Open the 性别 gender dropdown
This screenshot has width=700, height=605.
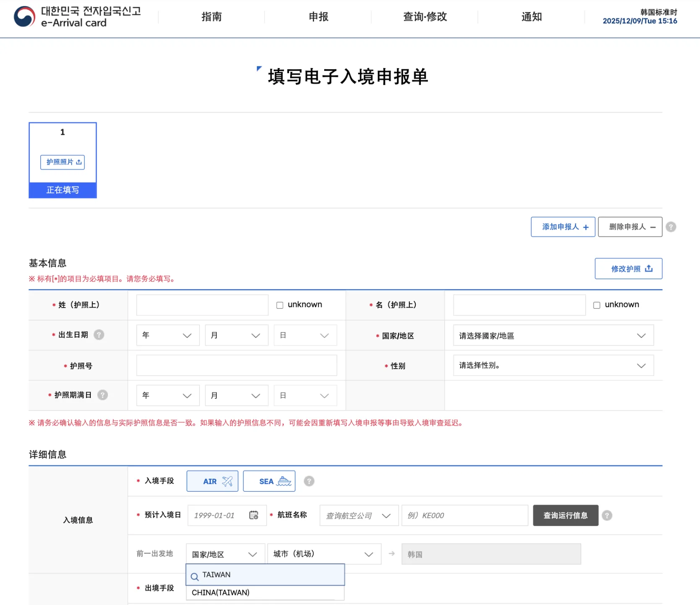553,365
